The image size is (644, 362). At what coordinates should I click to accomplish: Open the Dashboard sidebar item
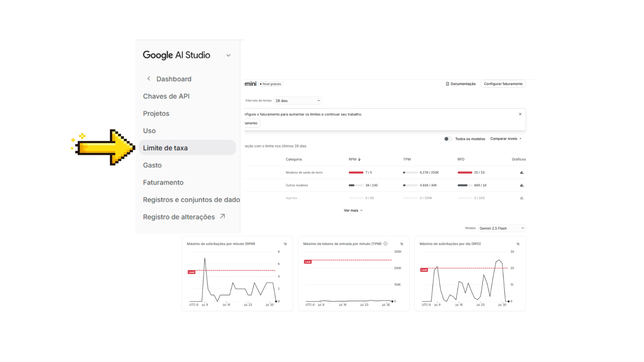[174, 79]
